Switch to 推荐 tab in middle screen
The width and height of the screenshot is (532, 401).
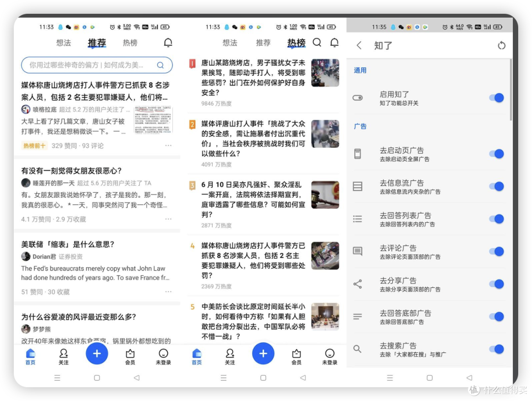(x=263, y=43)
